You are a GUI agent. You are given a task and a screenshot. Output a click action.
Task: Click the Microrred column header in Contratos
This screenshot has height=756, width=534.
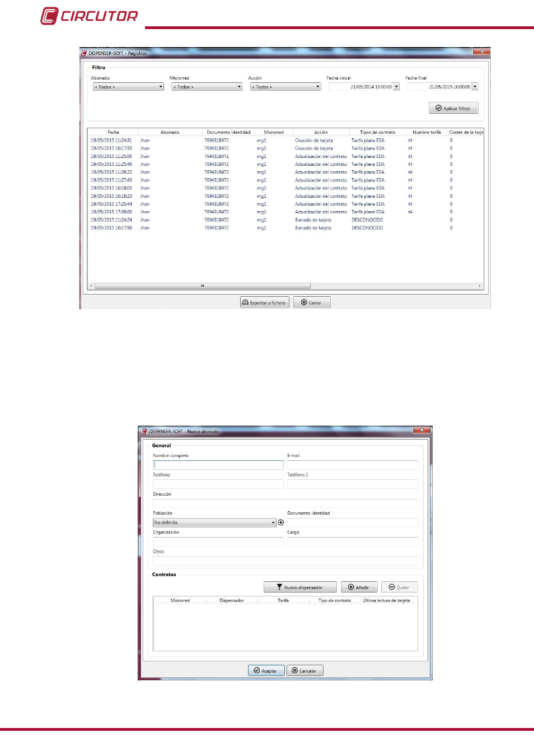180,600
